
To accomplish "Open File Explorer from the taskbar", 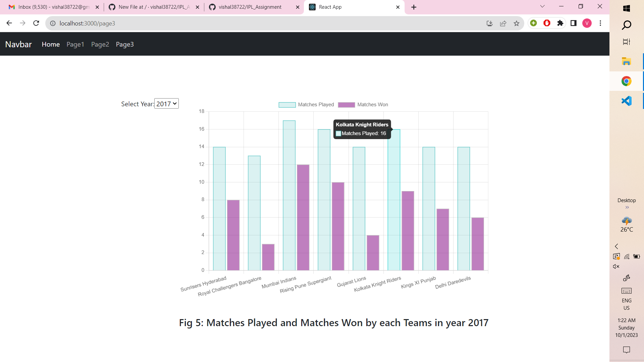I will point(627,61).
